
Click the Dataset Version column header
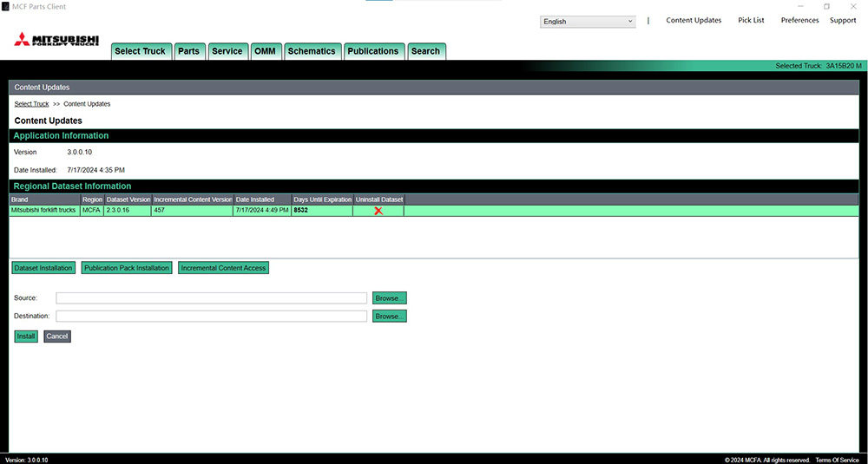pyautogui.click(x=128, y=199)
